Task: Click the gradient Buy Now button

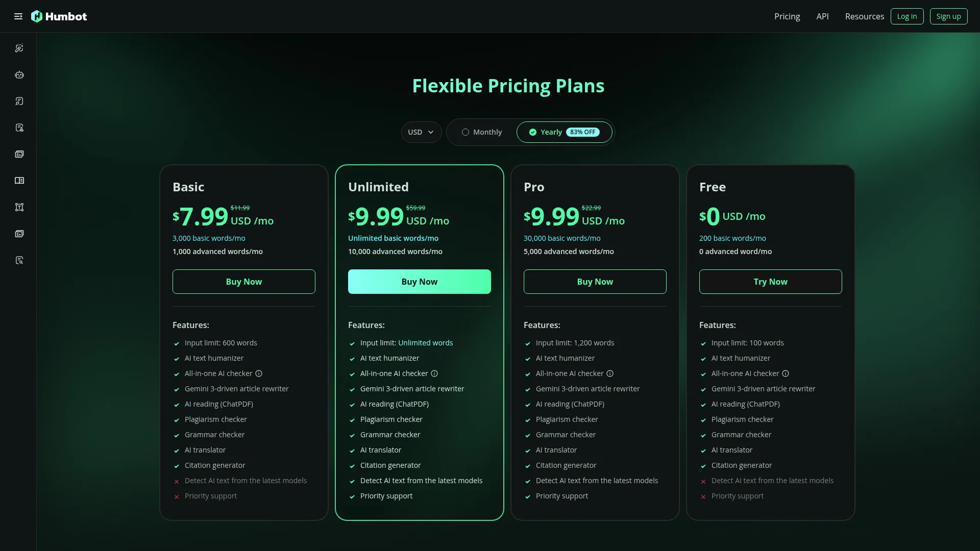Action: coord(419,281)
